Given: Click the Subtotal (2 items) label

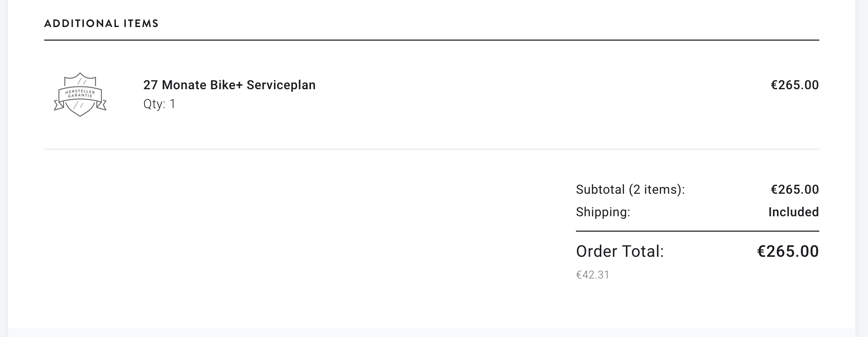Looking at the screenshot, I should pos(630,190).
